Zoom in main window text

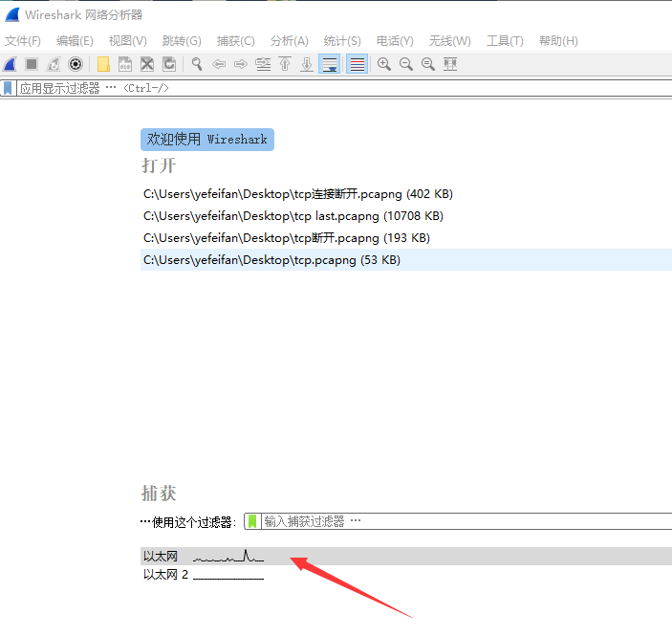[384, 64]
